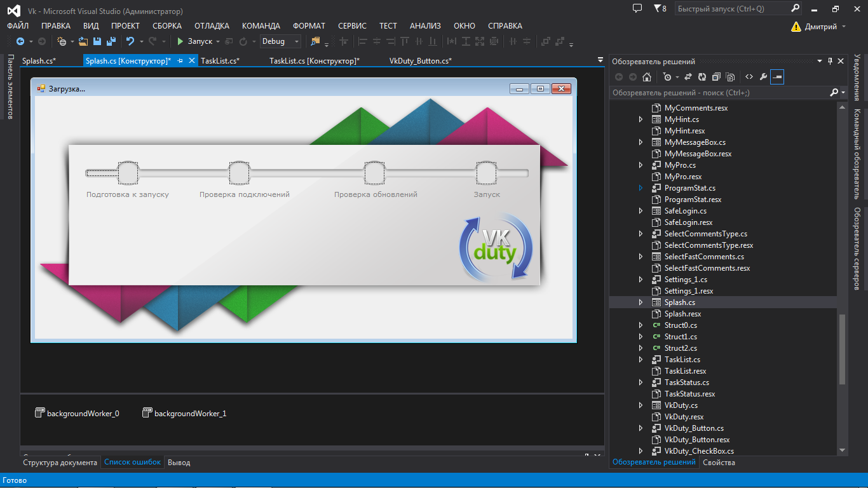Viewport: 868px width, 488px height.
Task: Expand the MyHint.cs tree node
Action: pyautogui.click(x=641, y=119)
